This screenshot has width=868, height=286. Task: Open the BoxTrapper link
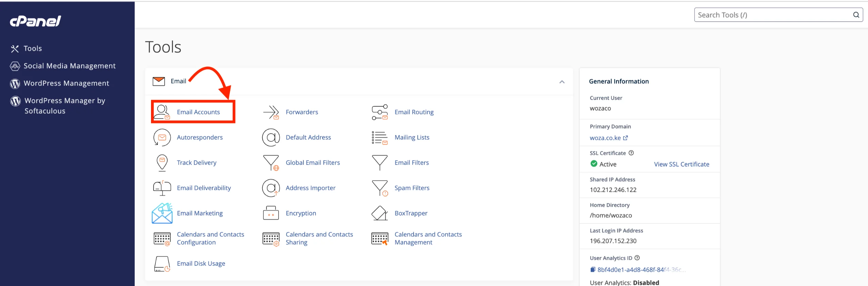(x=411, y=213)
